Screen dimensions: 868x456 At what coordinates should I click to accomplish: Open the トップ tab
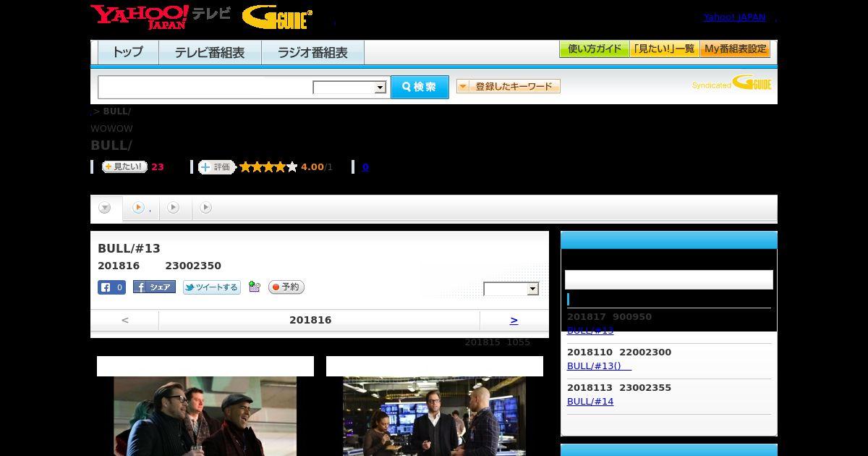pyautogui.click(x=128, y=52)
